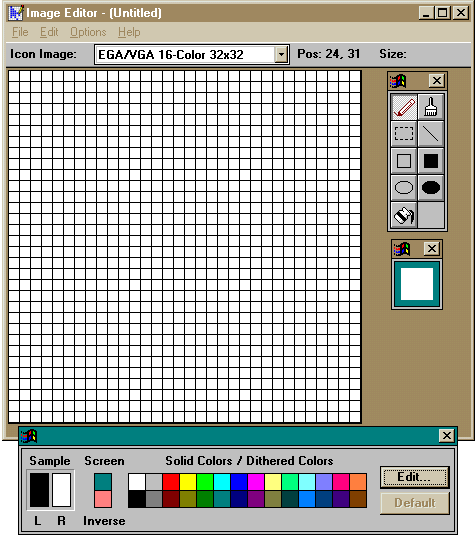Pick the navy blue color swatch
This screenshot has height=545, width=476.
point(239,499)
